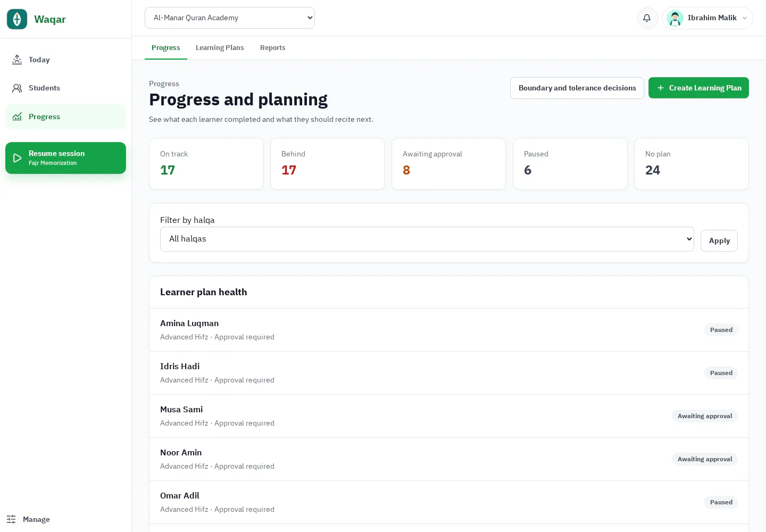Click the play icon on Resume session
Image resolution: width=766 pixels, height=532 pixels.
17,158
